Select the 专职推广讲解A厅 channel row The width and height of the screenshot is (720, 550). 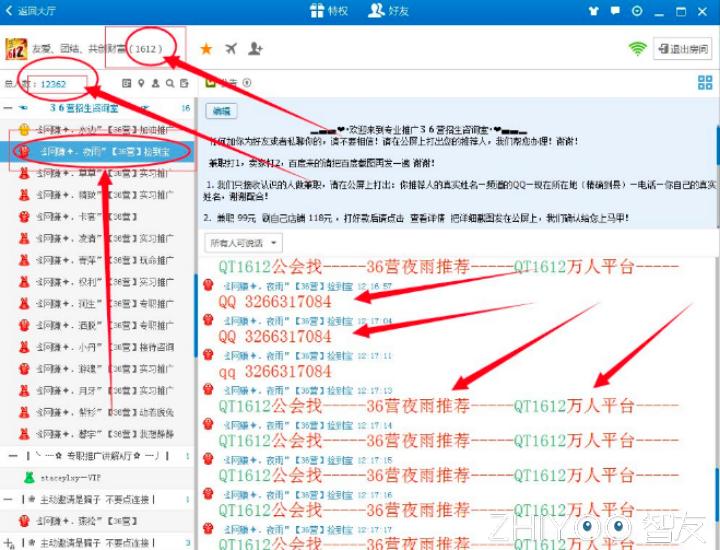click(97, 456)
